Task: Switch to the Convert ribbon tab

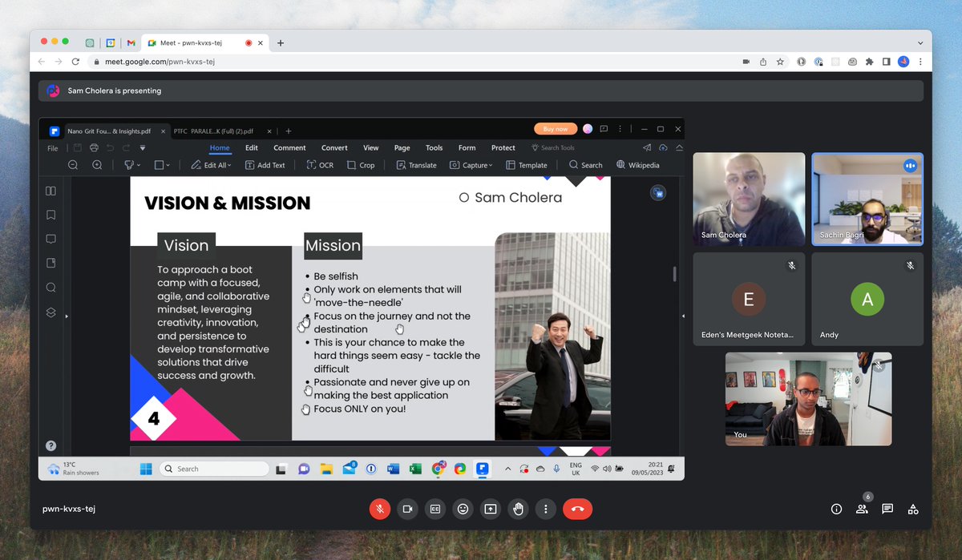Action: [x=334, y=147]
